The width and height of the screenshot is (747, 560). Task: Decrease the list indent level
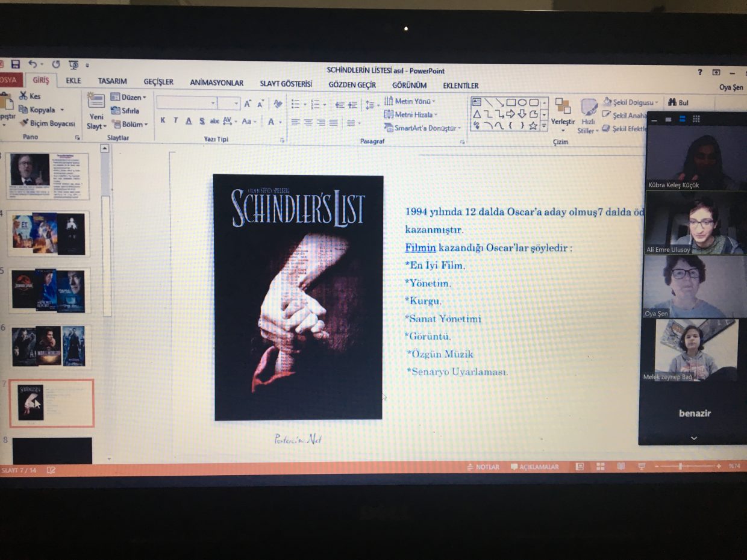(340, 105)
